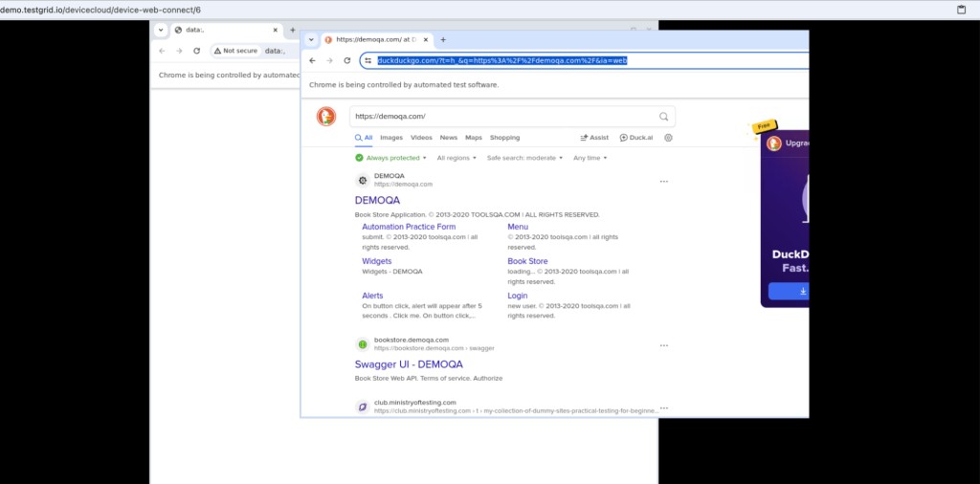Screen dimensions: 980x484
Task: Click the Assist button
Action: click(594, 138)
